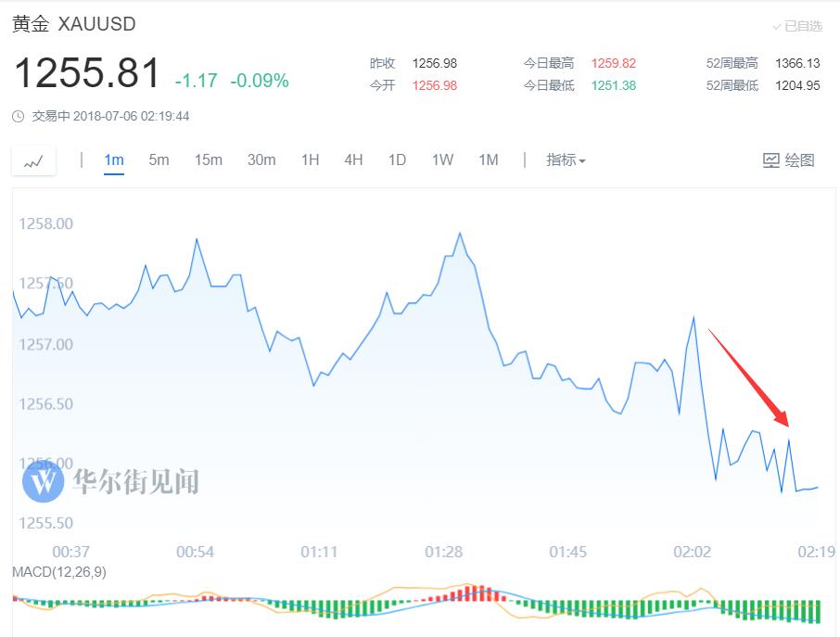The image size is (840, 637).
Task: Click the current price 1255.81
Action: pyautogui.click(x=86, y=74)
